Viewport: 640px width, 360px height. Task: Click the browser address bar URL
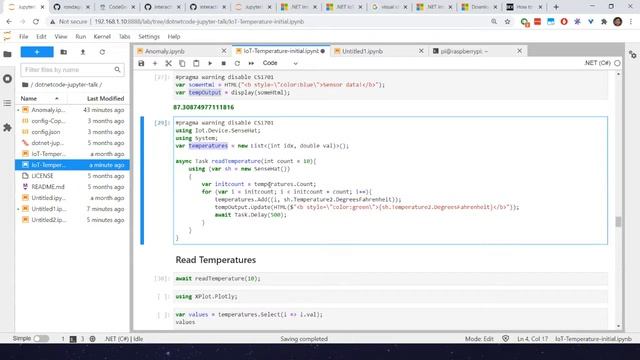click(200, 22)
